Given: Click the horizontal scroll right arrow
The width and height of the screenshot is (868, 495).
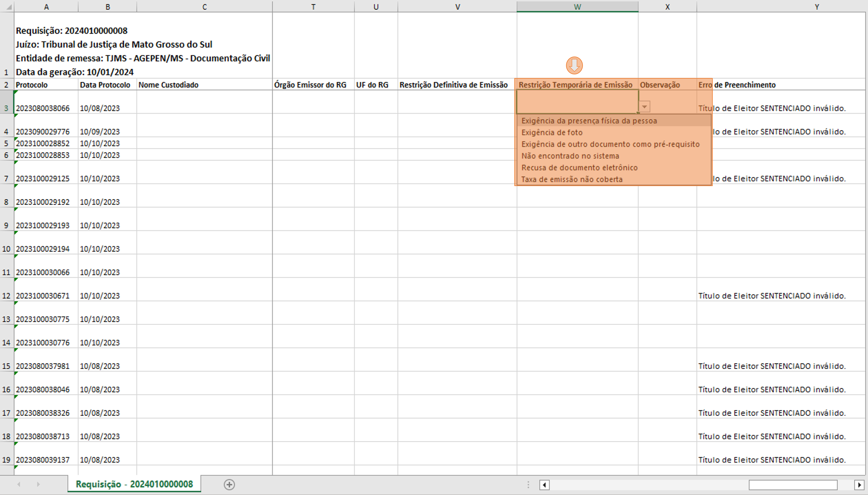Looking at the screenshot, I should coord(859,485).
